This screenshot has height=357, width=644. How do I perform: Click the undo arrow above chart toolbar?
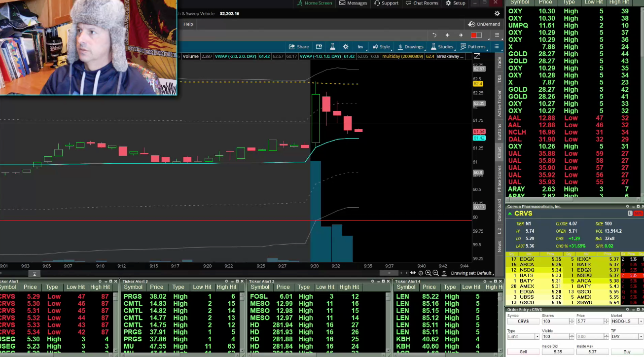tap(434, 35)
